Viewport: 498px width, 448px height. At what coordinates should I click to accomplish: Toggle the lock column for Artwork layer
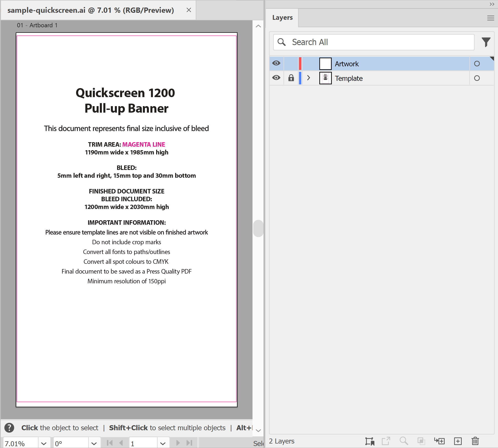[291, 64]
